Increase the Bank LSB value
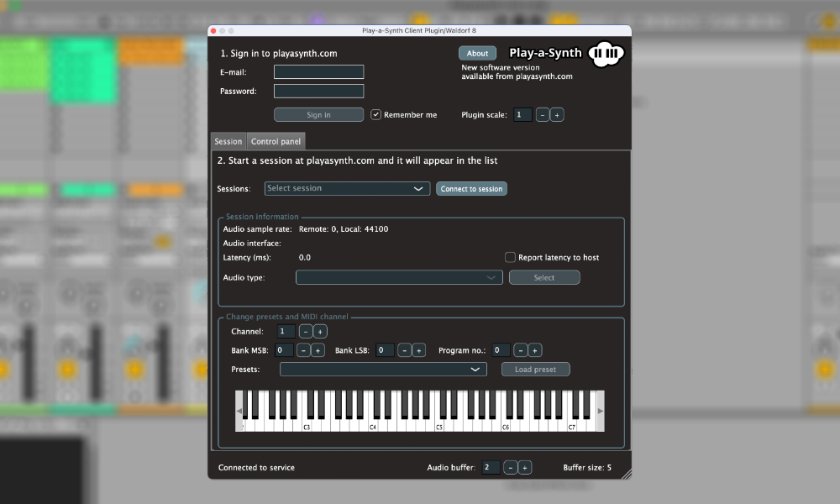This screenshot has width=840, height=504. click(x=419, y=350)
